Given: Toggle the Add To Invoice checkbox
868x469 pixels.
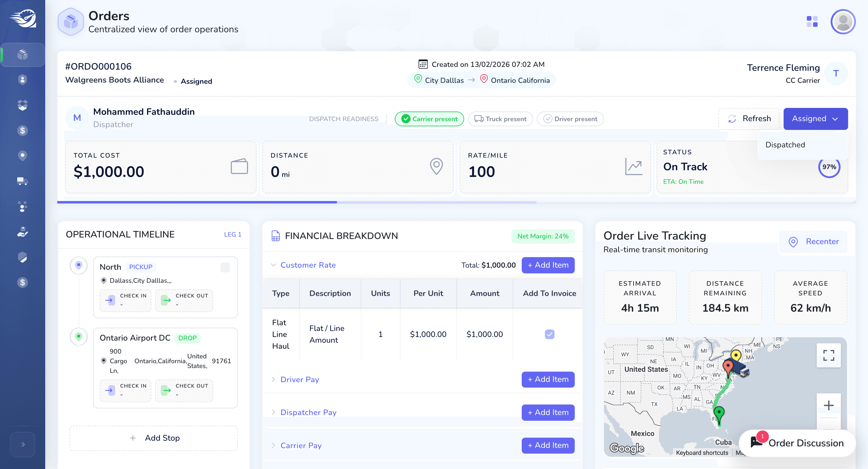Looking at the screenshot, I should coord(549,334).
